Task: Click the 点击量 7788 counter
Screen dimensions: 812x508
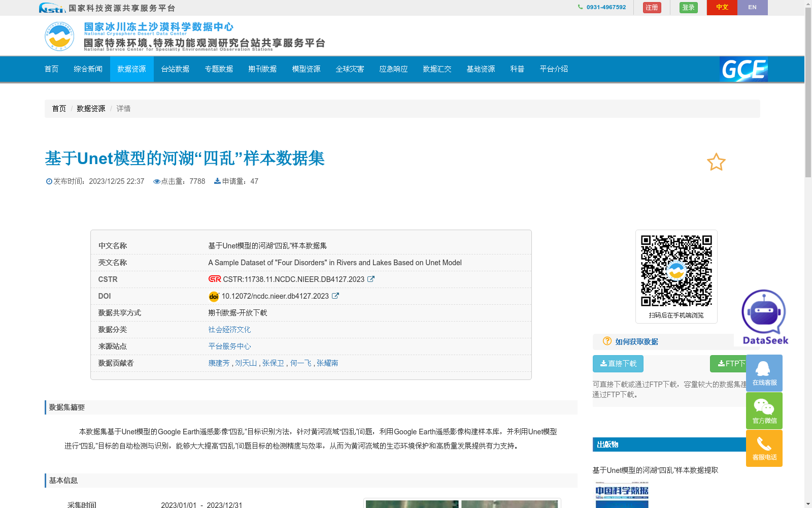Action: pyautogui.click(x=179, y=181)
